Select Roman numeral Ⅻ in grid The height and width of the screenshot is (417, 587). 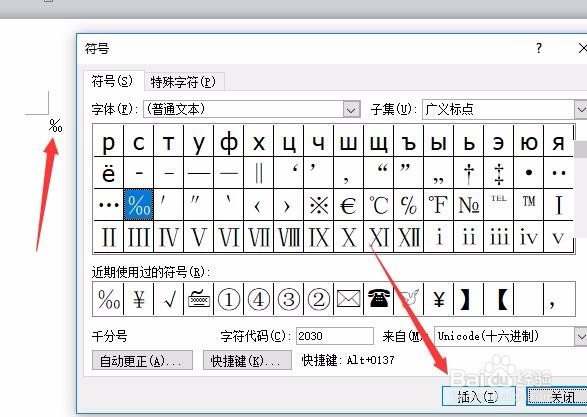408,237
